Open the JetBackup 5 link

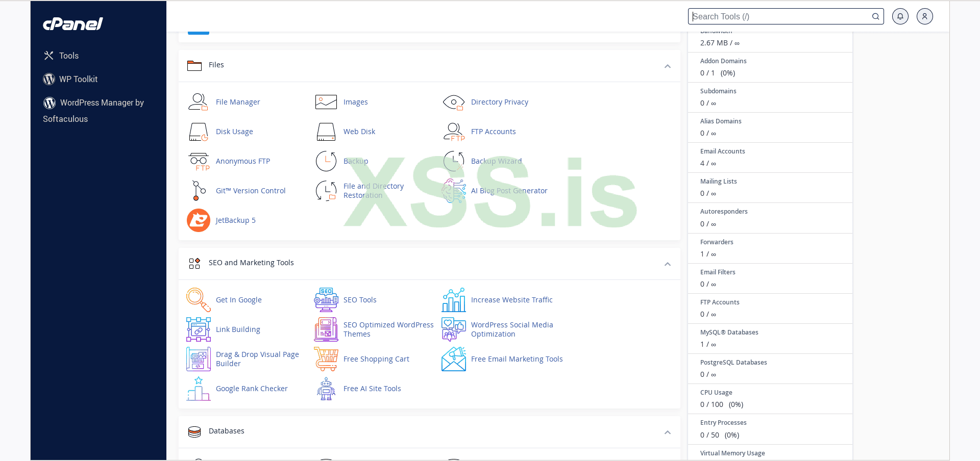coord(236,220)
